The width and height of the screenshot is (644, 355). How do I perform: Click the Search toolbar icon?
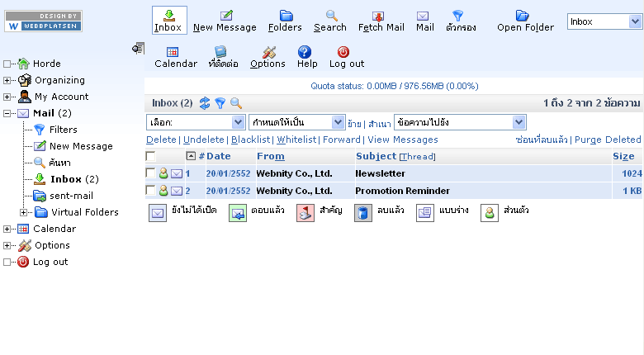click(331, 16)
